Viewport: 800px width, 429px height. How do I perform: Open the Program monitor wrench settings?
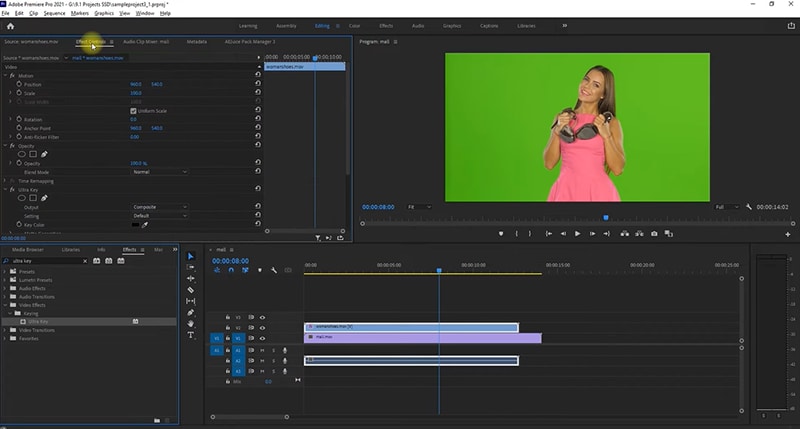(x=748, y=207)
